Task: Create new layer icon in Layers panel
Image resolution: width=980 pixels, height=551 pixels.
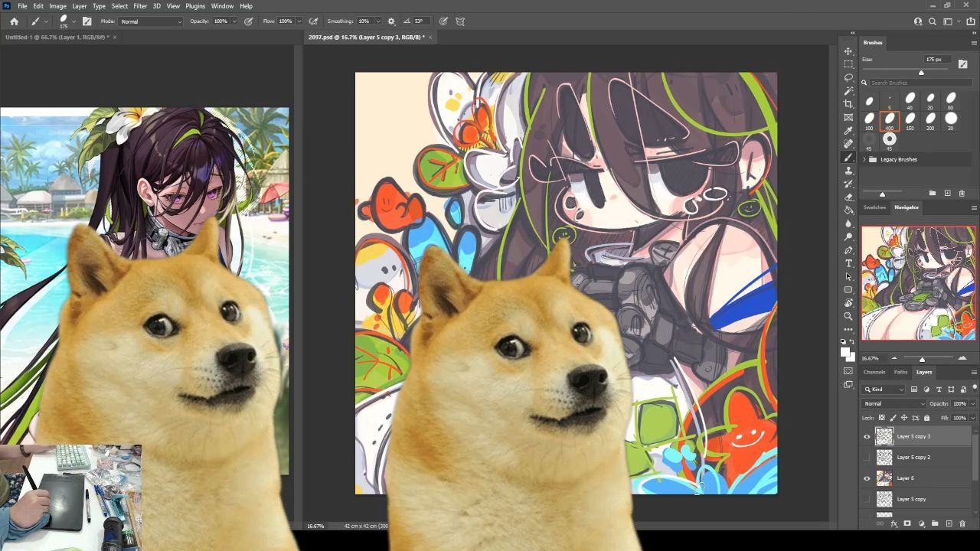Action: pos(949,523)
